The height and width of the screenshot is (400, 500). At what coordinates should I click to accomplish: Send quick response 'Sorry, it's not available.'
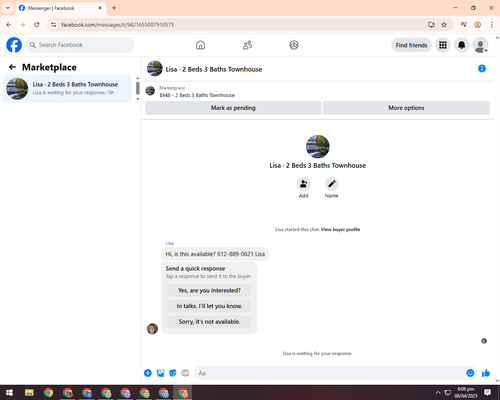coord(209,322)
